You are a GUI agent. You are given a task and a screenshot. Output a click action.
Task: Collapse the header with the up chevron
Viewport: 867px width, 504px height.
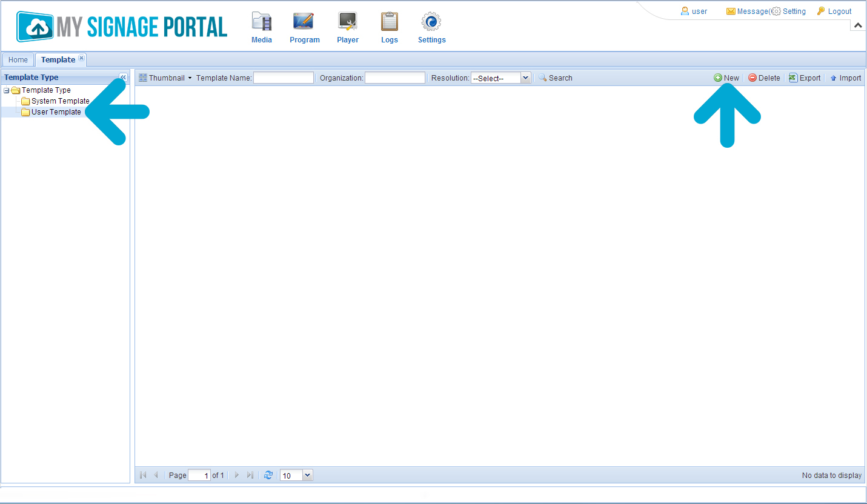pos(858,25)
